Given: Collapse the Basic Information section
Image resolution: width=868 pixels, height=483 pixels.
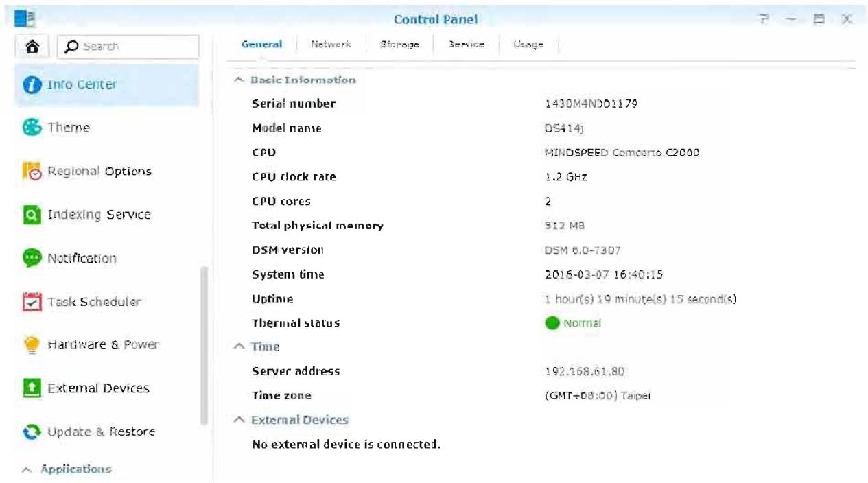Looking at the screenshot, I should click(238, 80).
